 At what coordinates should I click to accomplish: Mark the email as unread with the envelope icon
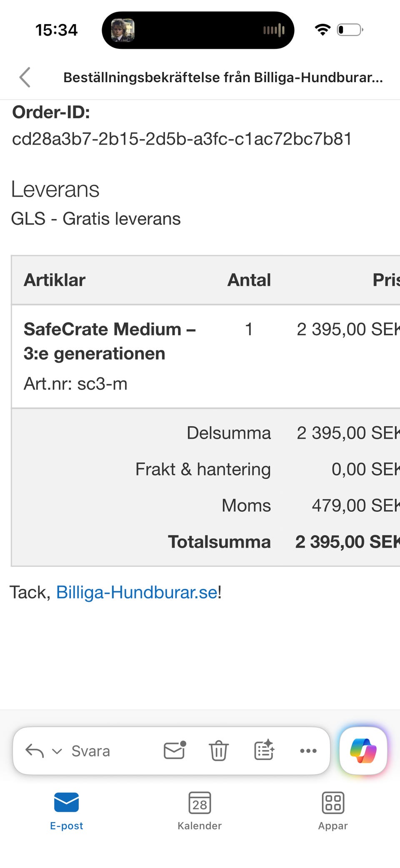point(174,751)
